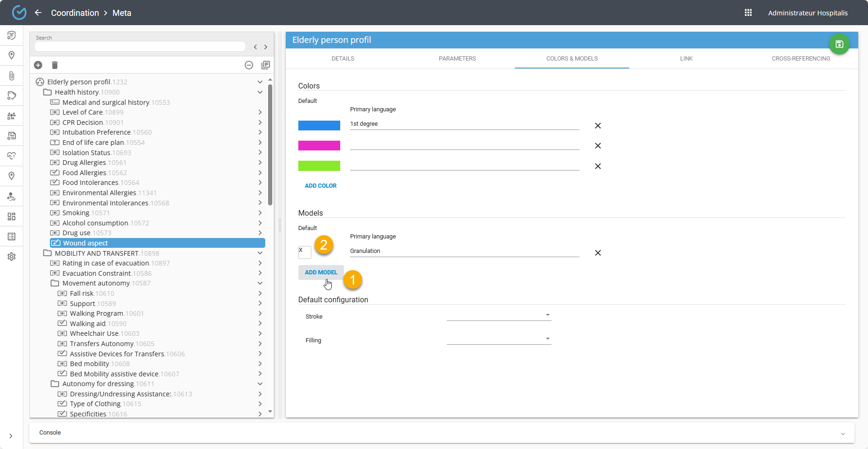Click the Granulation model X checkbox
Image resolution: width=868 pixels, height=449 pixels.
(304, 252)
